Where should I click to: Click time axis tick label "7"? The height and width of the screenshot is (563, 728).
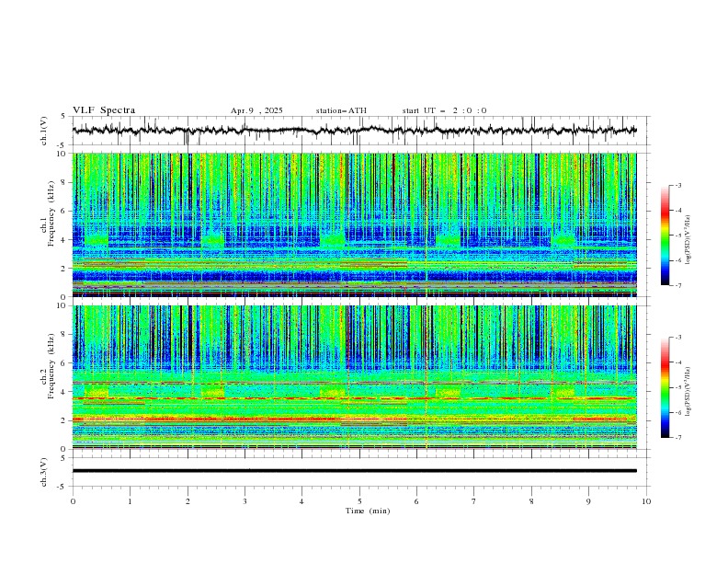click(474, 501)
